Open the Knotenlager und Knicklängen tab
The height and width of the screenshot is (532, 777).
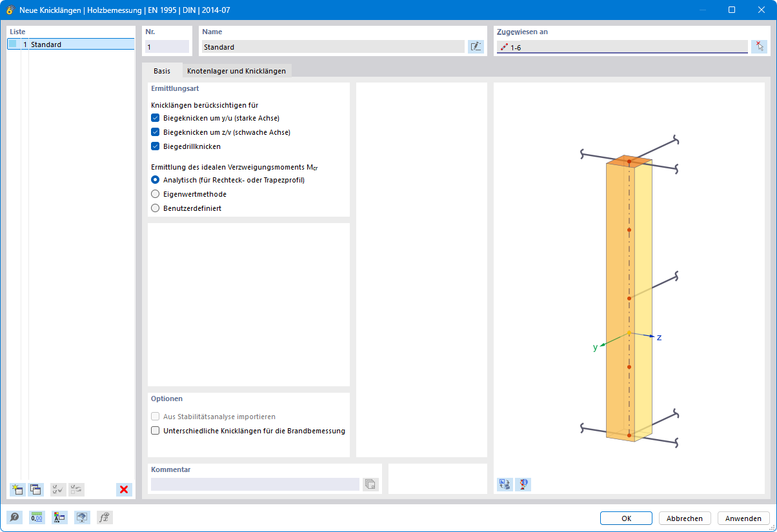pos(236,71)
